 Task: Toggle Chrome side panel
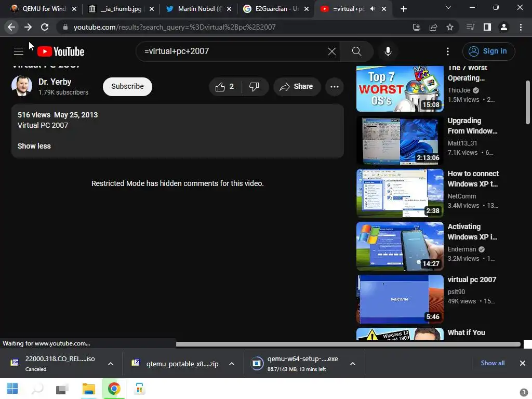[x=487, y=27]
